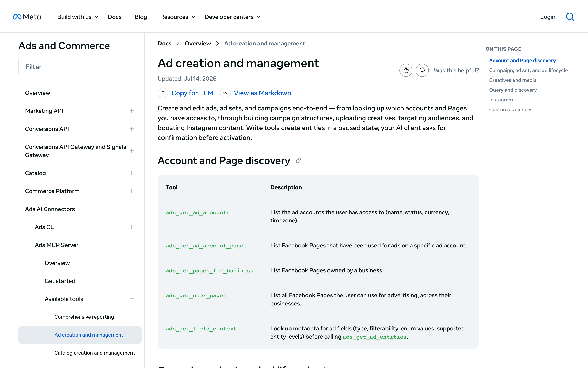Screen dimensions: 588x368
Task: Collapse Ads MCP Server subsection
Action: [132, 245]
